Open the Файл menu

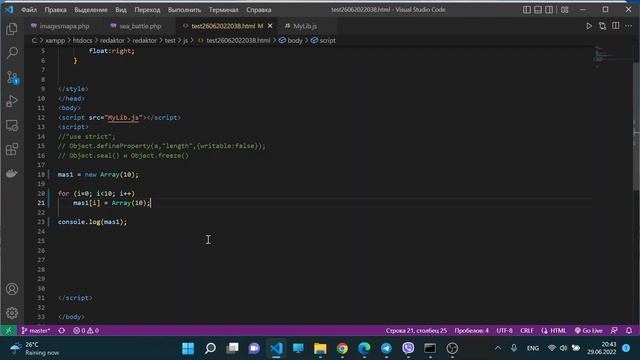pyautogui.click(x=29, y=9)
